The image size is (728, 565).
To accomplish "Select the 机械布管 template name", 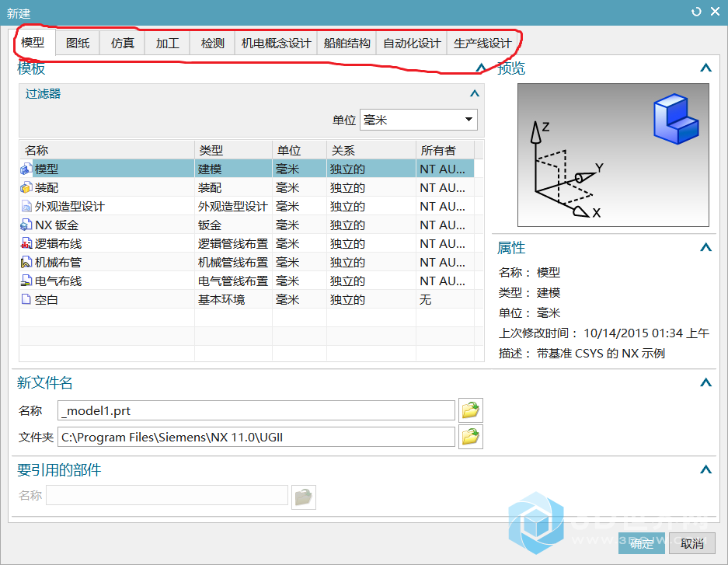I will click(x=58, y=262).
